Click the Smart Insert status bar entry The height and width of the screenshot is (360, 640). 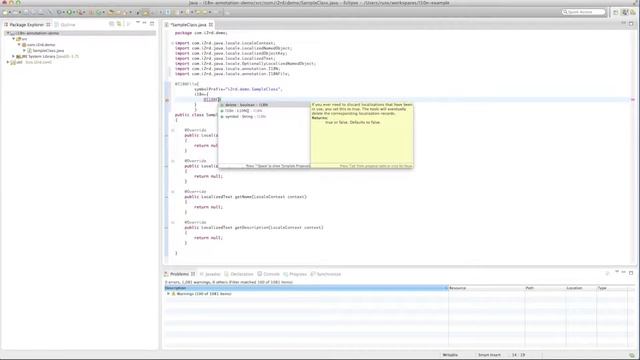click(x=489, y=355)
